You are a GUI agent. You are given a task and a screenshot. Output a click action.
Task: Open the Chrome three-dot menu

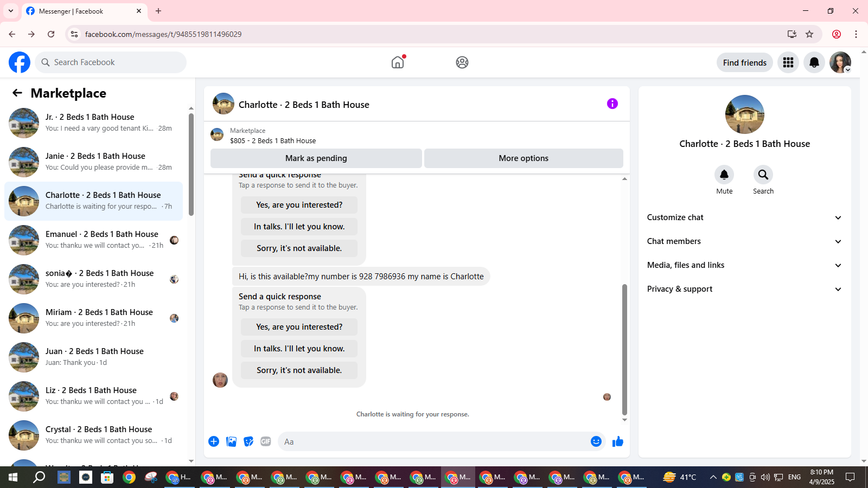[x=856, y=34]
